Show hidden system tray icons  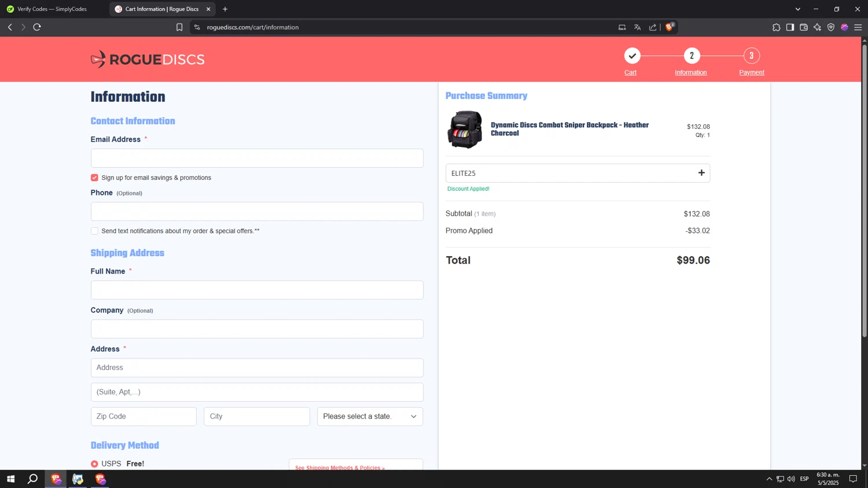tap(769, 479)
